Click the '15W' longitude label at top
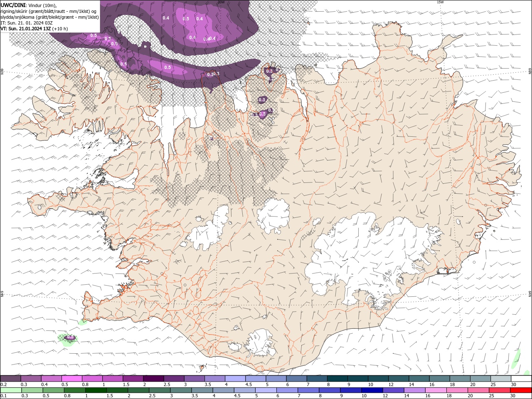The image size is (532, 399). click(440, 2)
